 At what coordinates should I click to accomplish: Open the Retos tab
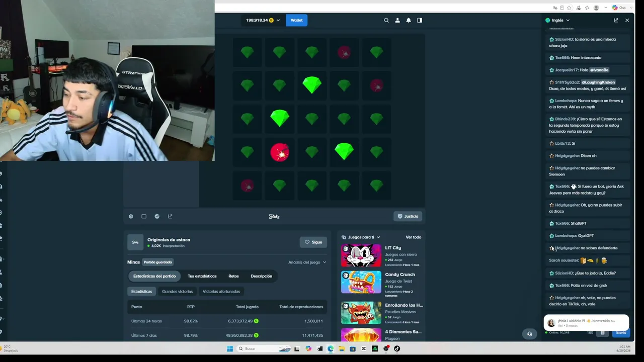pyautogui.click(x=233, y=276)
